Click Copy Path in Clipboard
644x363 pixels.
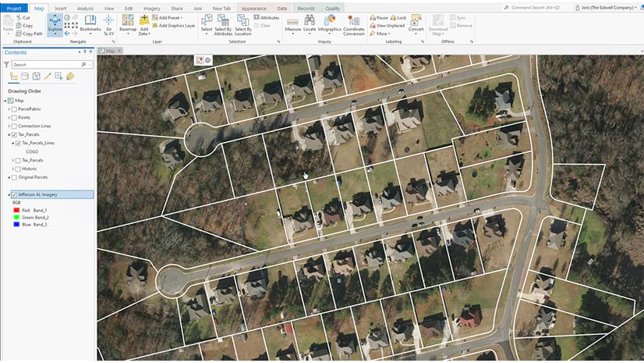pyautogui.click(x=29, y=34)
